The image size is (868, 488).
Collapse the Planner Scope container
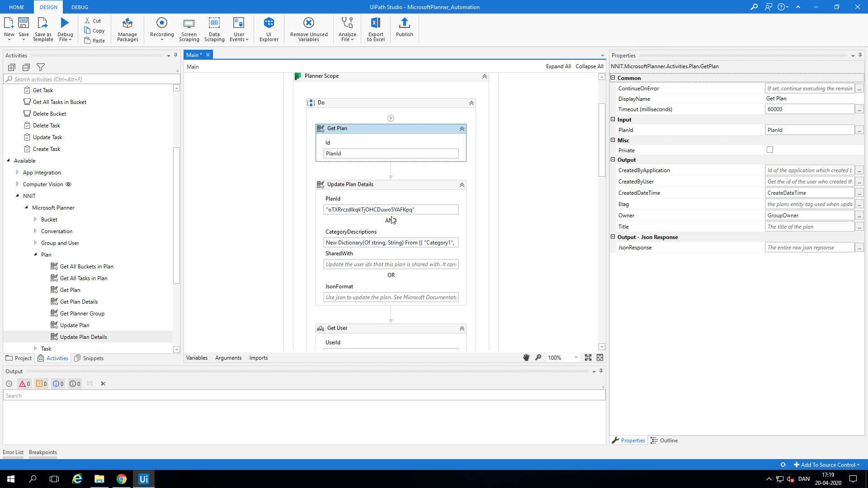click(x=485, y=76)
